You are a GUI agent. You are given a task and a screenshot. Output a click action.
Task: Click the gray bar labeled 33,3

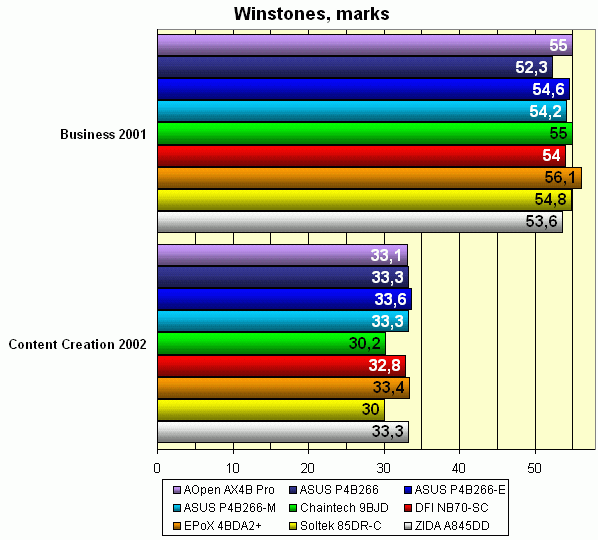click(283, 432)
